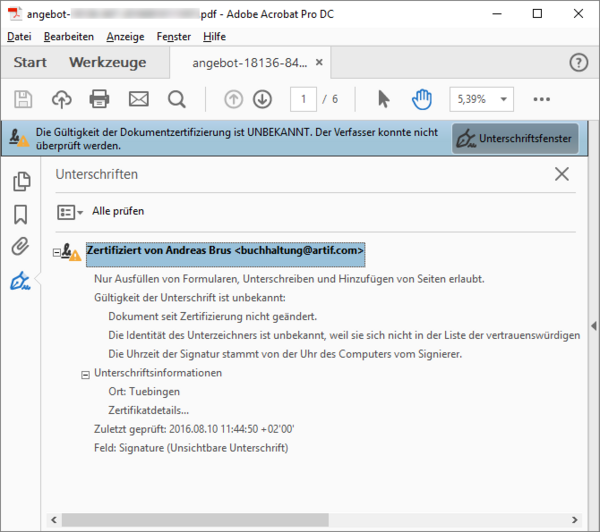Click 'Gültigkeit der Unterschrift ist unbekannt' row

190,298
